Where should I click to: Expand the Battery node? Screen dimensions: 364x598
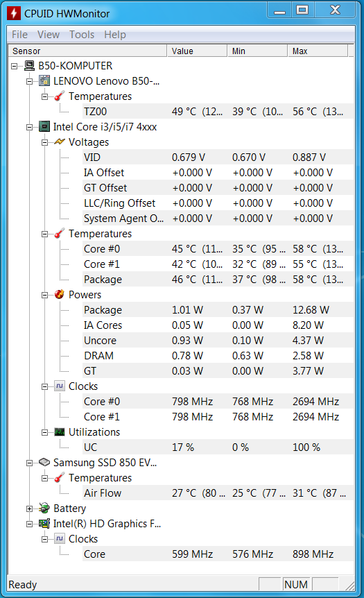point(29,509)
